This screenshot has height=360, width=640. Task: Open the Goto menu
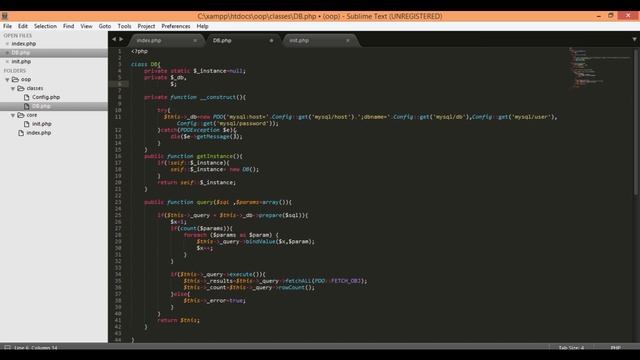pyautogui.click(x=105, y=26)
